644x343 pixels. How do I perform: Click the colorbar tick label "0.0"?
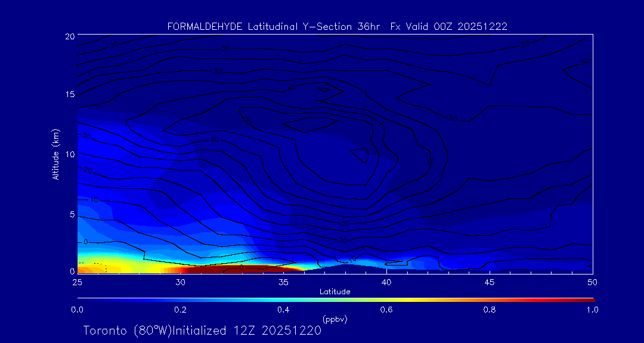pyautogui.click(x=77, y=310)
